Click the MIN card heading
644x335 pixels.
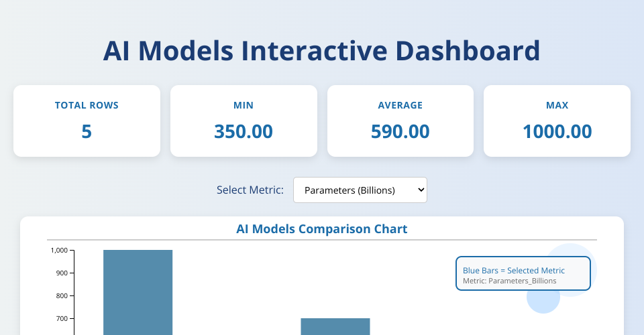point(244,105)
